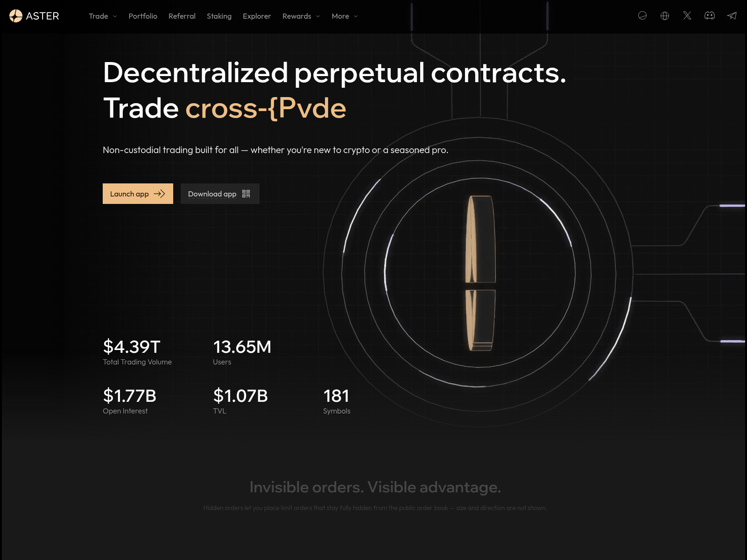Expand the Trade dropdown menu
Screen dimensions: 747x560
click(x=103, y=16)
